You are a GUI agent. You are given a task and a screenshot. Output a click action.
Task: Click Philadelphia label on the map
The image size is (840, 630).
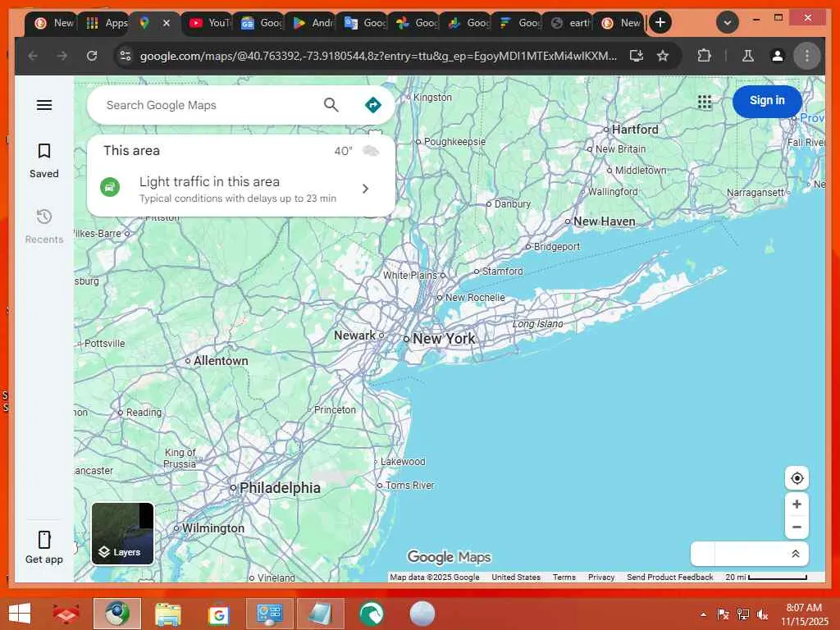pyautogui.click(x=280, y=488)
